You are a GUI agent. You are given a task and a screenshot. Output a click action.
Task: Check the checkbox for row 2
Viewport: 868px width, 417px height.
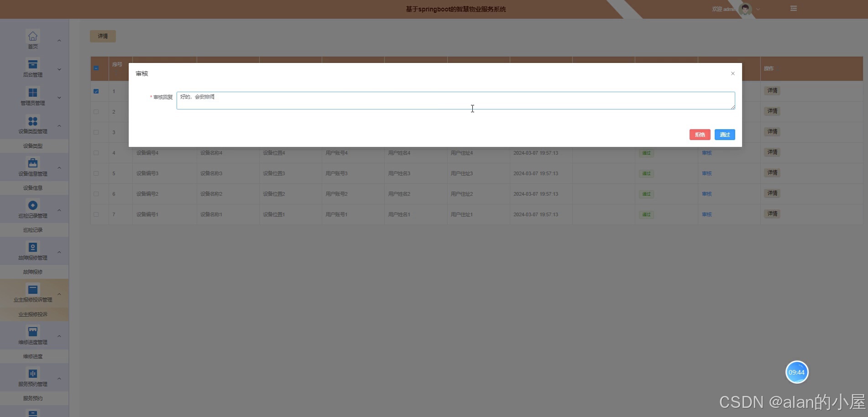(x=96, y=112)
